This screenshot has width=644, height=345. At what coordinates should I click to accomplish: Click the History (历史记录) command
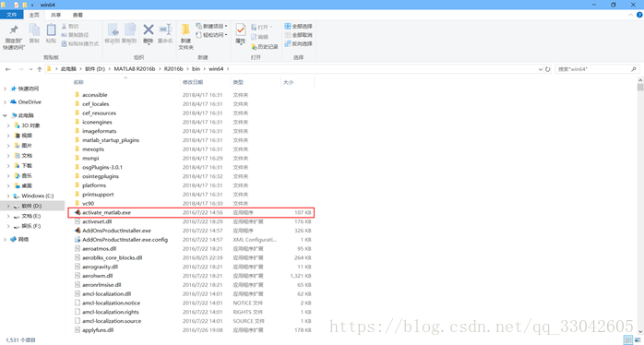(x=265, y=47)
